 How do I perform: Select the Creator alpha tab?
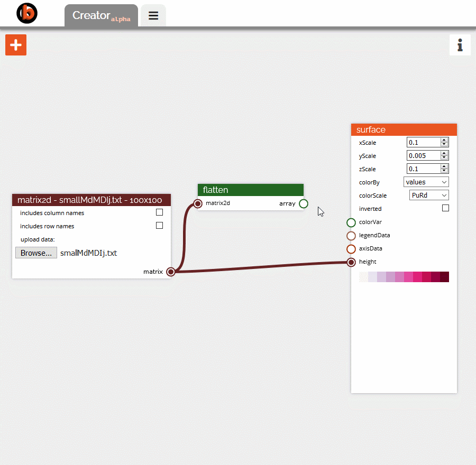[x=100, y=15]
